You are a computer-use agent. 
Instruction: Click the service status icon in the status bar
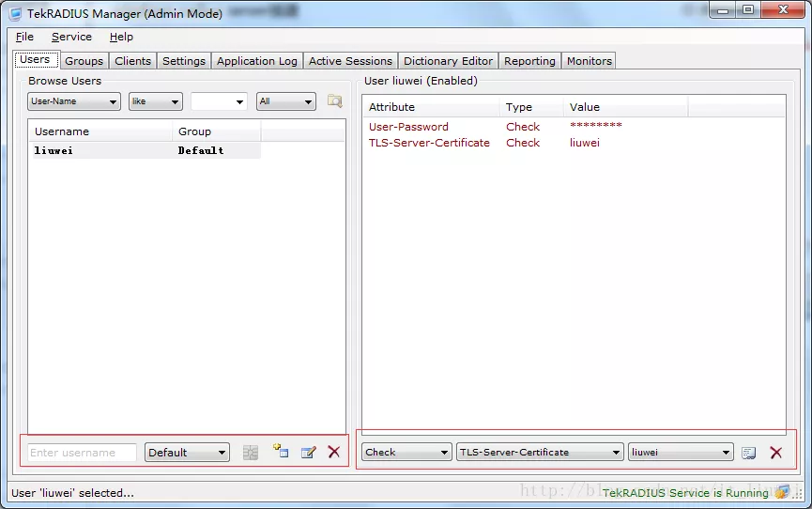[781, 492]
